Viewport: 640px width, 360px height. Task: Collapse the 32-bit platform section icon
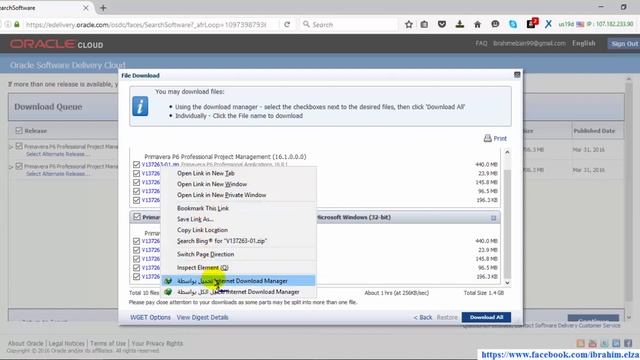coord(493,218)
